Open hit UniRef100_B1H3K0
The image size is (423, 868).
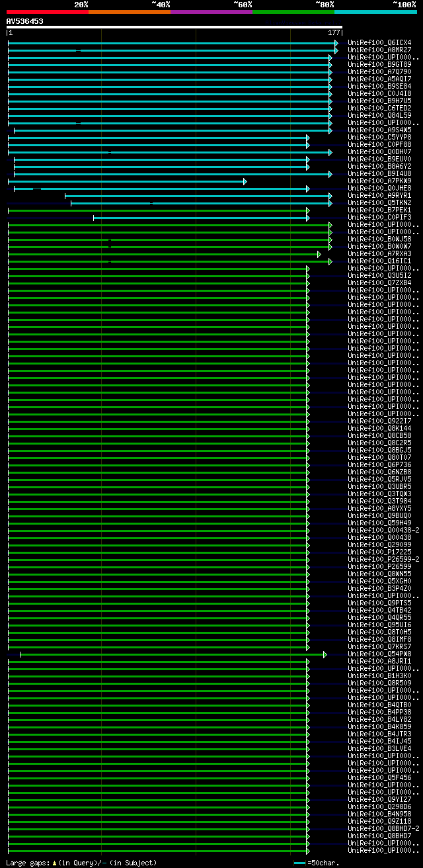coord(379,675)
